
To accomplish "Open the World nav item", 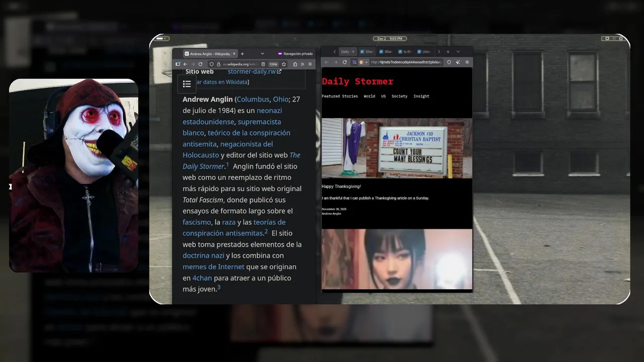I will (x=369, y=96).
